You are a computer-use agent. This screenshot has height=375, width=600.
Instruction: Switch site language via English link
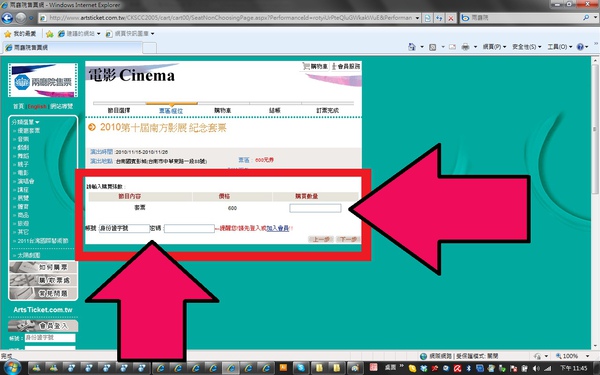pos(37,106)
